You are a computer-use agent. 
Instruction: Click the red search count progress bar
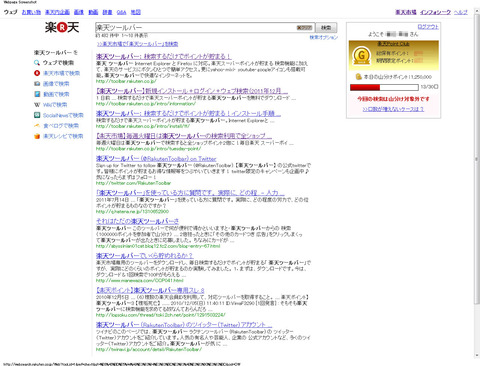[384, 87]
